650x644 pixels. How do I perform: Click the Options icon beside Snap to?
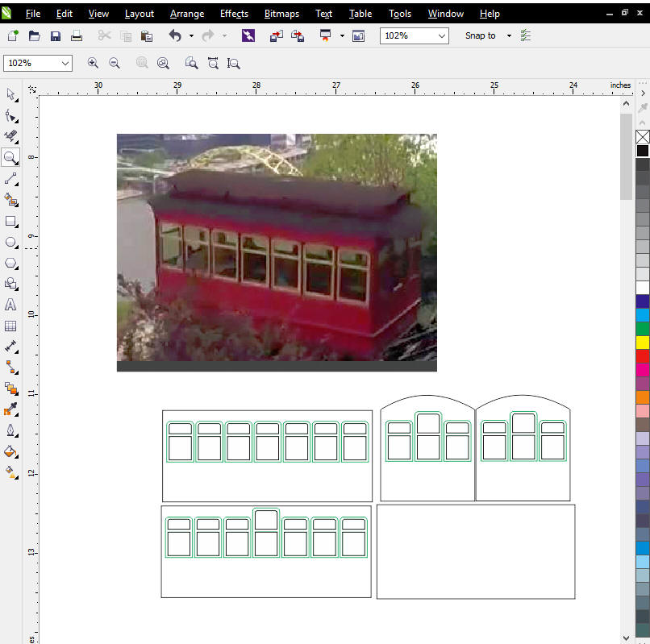[x=526, y=36]
